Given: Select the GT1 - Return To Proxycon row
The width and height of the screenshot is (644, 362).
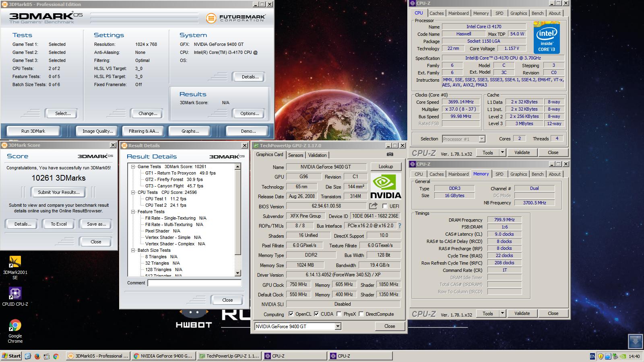Looking at the screenshot, I should coord(180,173).
